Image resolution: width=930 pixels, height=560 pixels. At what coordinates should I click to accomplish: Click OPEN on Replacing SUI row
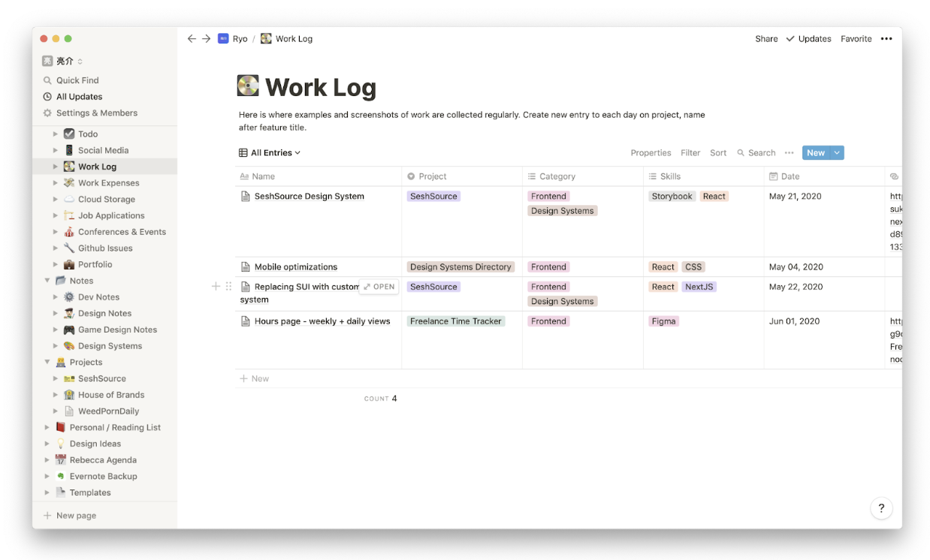[x=379, y=287]
